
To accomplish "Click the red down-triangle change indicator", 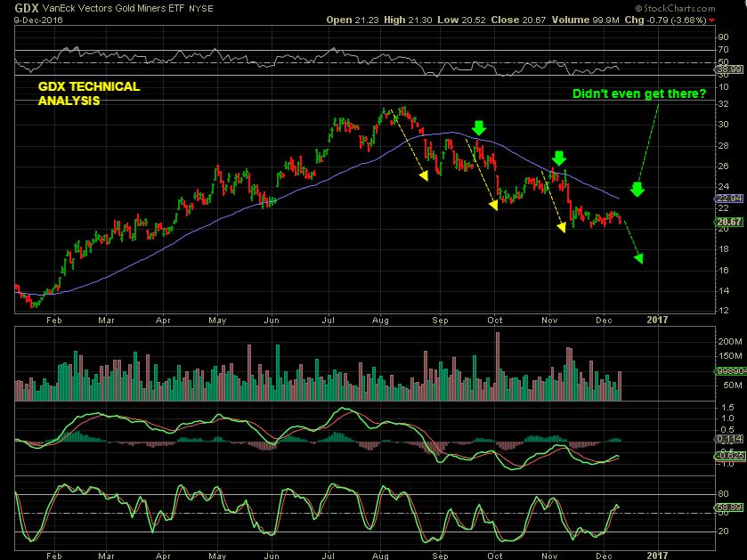I will (x=711, y=20).
